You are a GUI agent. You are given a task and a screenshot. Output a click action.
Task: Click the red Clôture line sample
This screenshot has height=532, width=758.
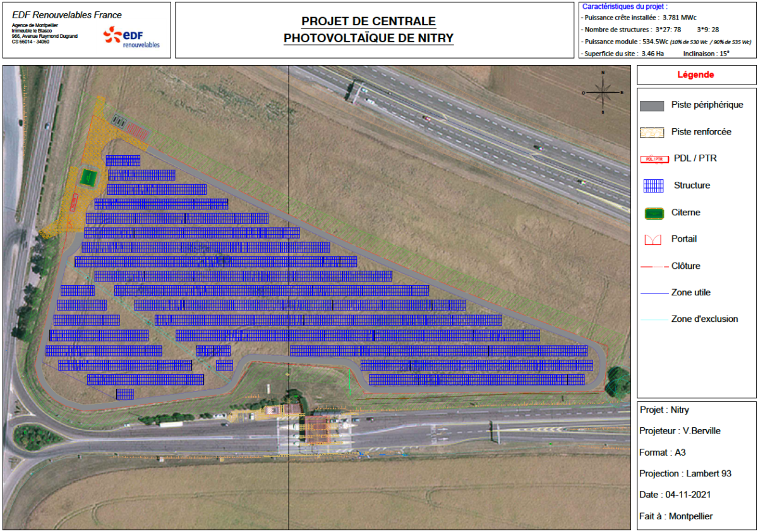[x=654, y=267]
